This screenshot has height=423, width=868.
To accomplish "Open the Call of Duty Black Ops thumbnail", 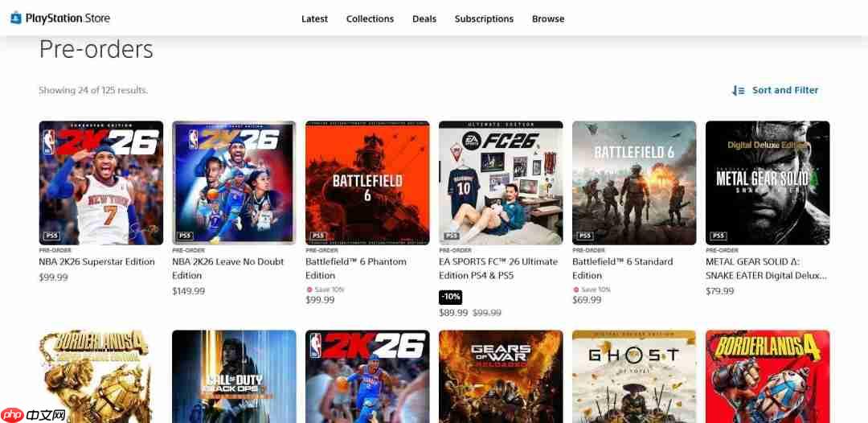I will pos(234,376).
